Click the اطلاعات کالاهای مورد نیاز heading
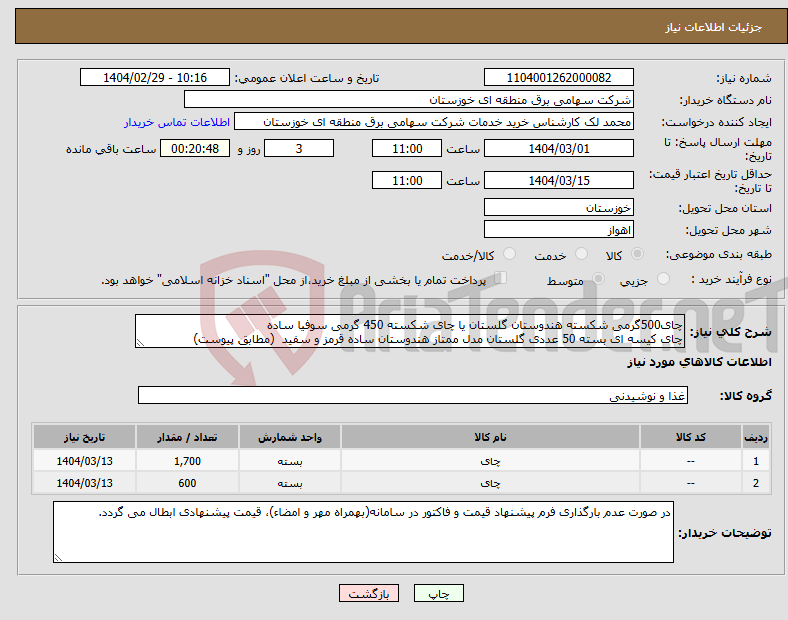 (x=699, y=362)
